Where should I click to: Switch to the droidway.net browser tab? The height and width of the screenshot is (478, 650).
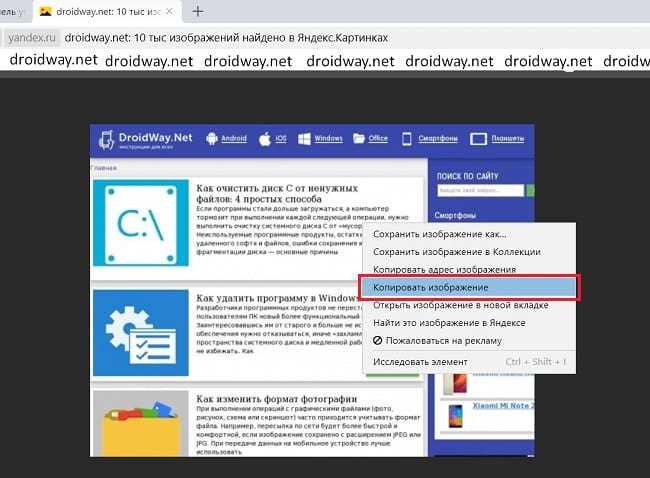click(100, 12)
